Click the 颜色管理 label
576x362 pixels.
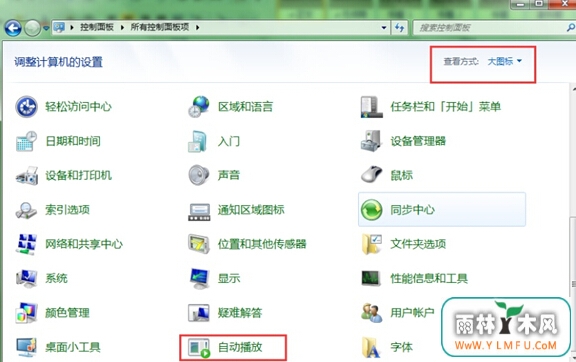pos(67,313)
